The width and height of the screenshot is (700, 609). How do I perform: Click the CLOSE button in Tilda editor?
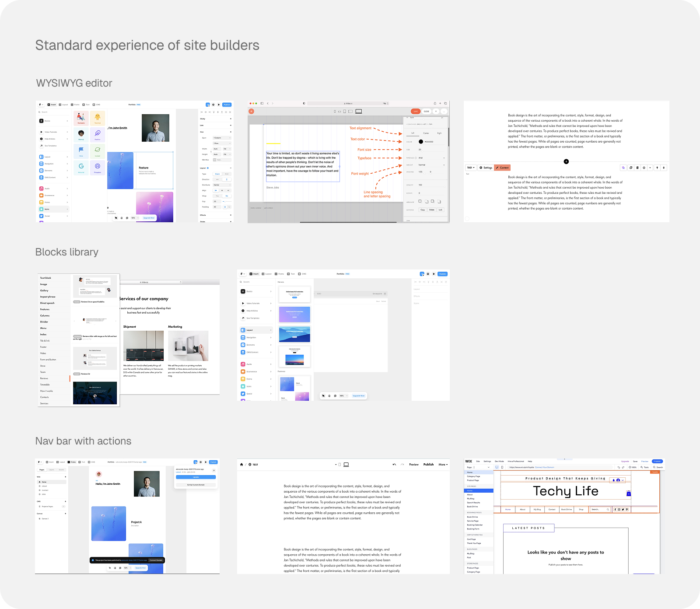point(427,111)
